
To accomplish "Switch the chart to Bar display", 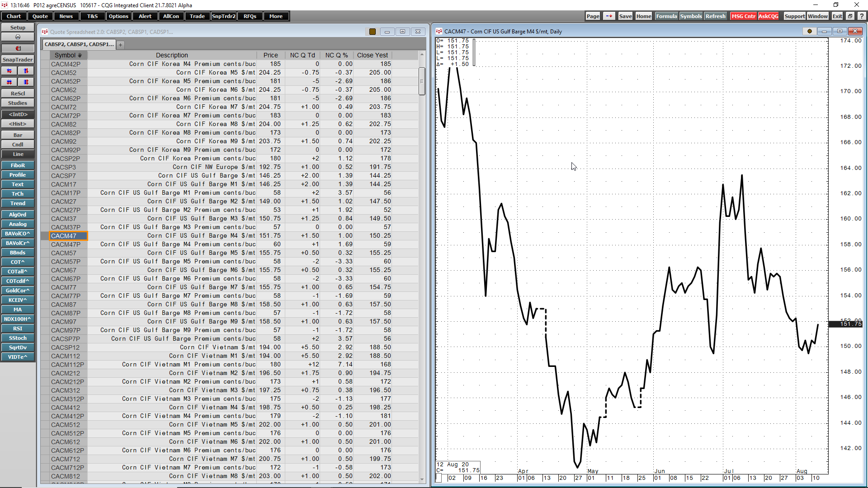I will click(18, 135).
